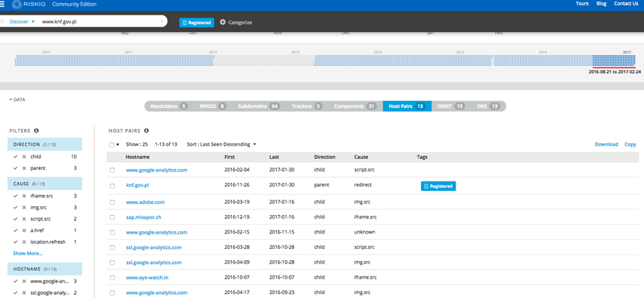The height and width of the screenshot is (298, 644).
Task: Check the www.adobe.com row checkbox
Action: (112, 203)
